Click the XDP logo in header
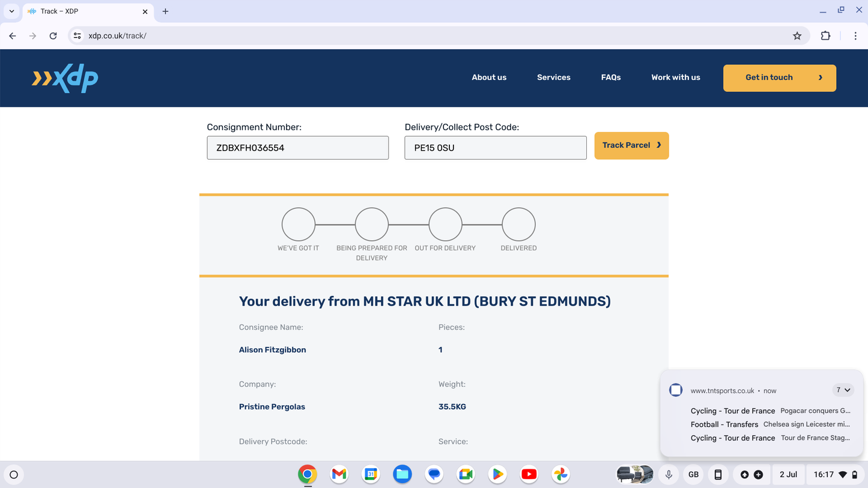 65,78
